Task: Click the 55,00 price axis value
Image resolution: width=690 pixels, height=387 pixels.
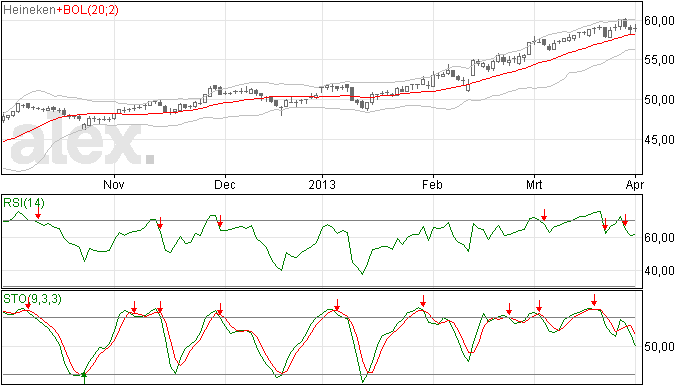Action: 660,59
